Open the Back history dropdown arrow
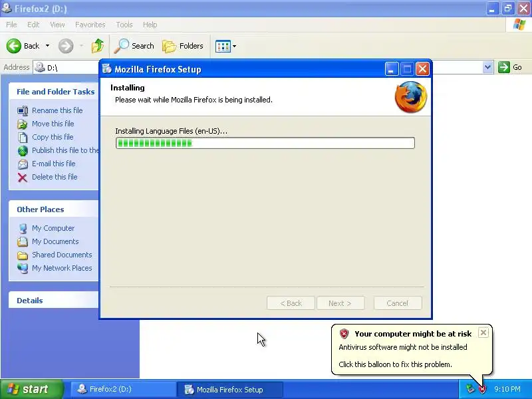Image resolution: width=532 pixels, height=399 pixels. 47,46
